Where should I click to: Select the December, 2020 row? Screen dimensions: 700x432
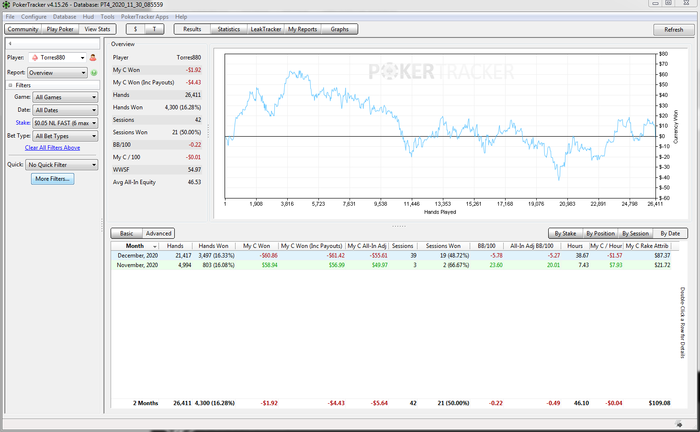coord(391,256)
